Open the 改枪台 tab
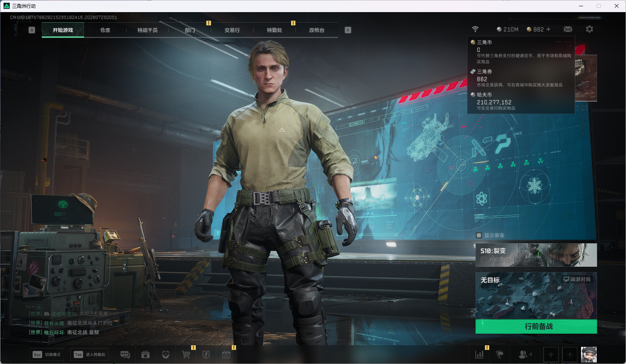Image resolution: width=626 pixels, height=364 pixels. click(x=317, y=30)
